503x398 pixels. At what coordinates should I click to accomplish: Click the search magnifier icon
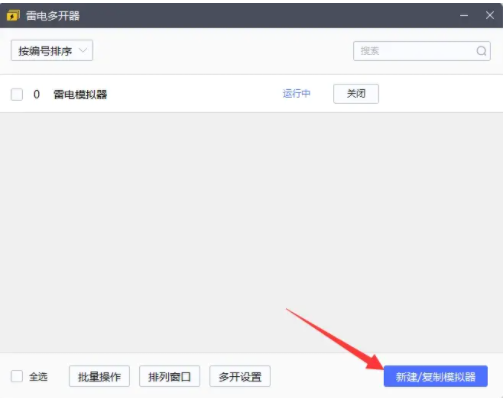tap(481, 51)
